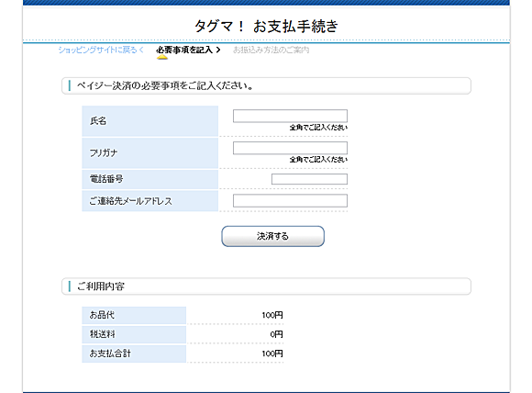This screenshot has height=393, width=532.
Task: Click the ご利用内容 section heading
Action: pos(101,286)
